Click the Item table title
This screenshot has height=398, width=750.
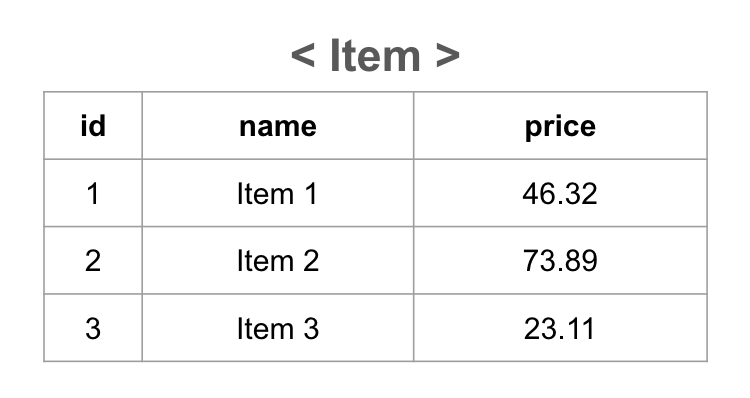tap(375, 55)
